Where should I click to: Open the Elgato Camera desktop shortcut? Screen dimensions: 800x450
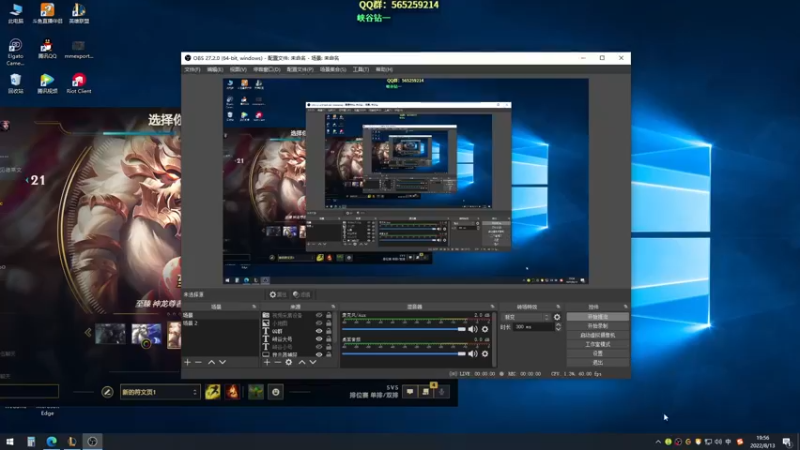pos(15,52)
